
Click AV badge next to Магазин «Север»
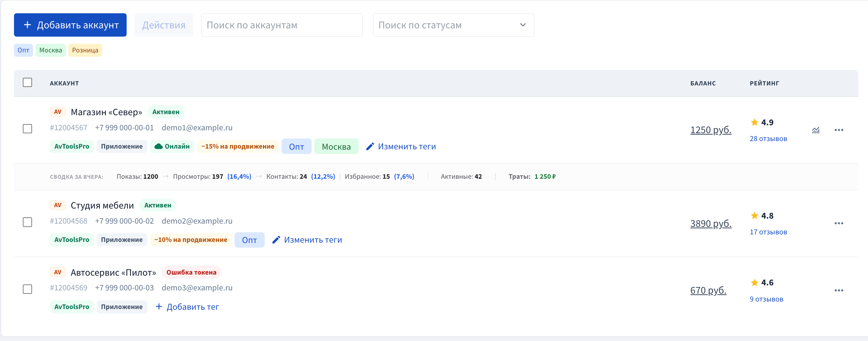(58, 112)
